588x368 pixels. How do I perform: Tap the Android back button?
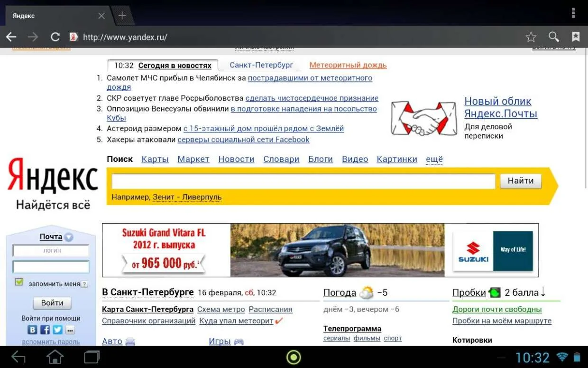[18, 357]
